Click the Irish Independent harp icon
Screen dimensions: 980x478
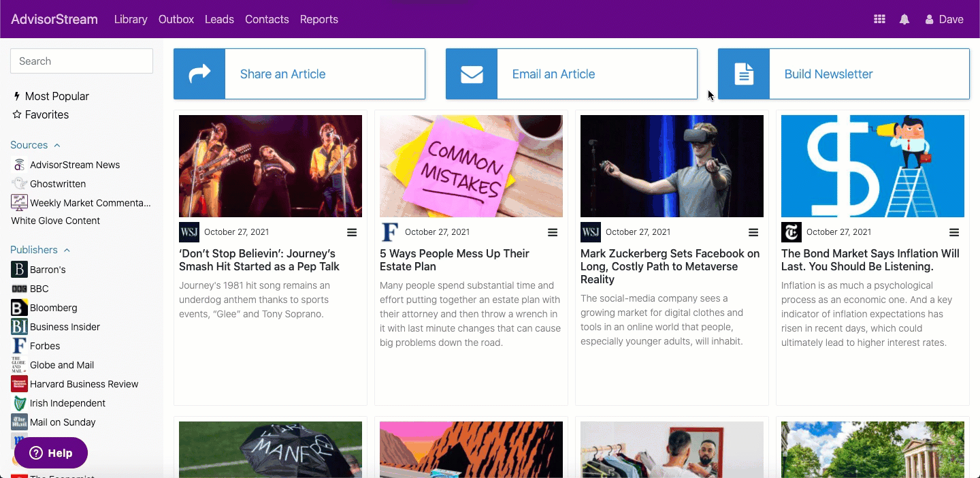(19, 403)
